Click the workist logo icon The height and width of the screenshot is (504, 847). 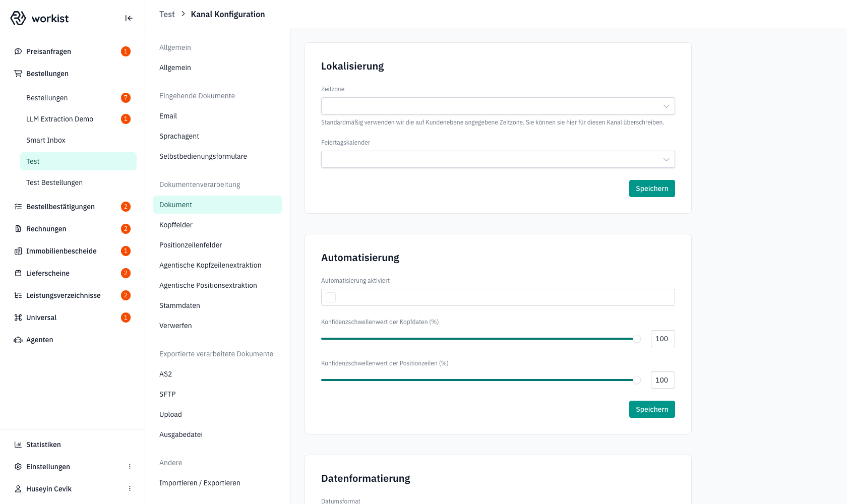[18, 18]
